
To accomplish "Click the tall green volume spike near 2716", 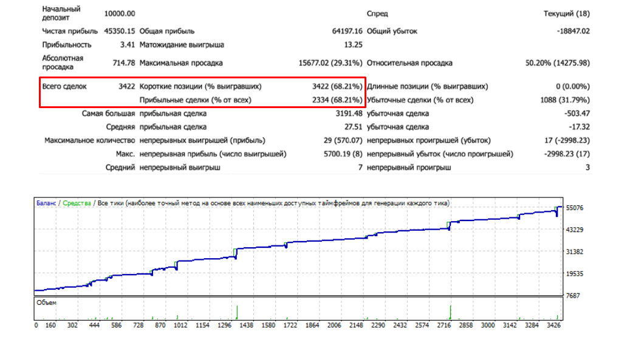I will point(450,311).
